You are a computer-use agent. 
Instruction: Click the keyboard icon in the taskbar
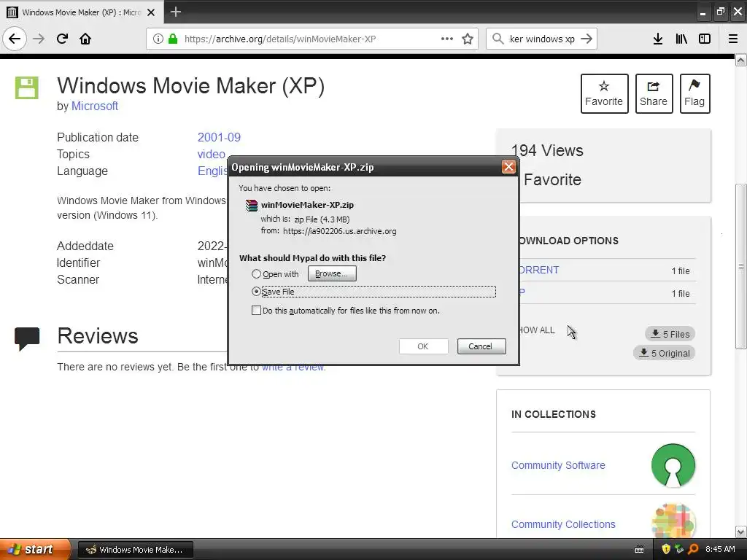pyautogui.click(x=639, y=550)
